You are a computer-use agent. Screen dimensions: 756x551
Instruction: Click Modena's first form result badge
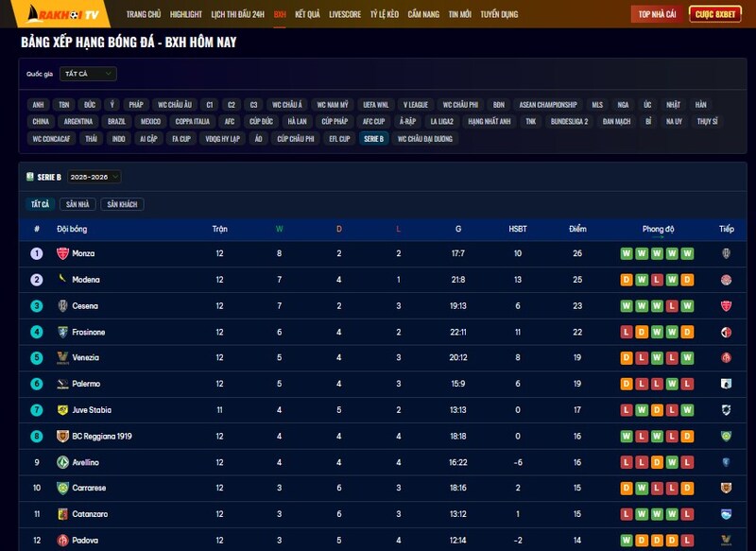tap(626, 280)
